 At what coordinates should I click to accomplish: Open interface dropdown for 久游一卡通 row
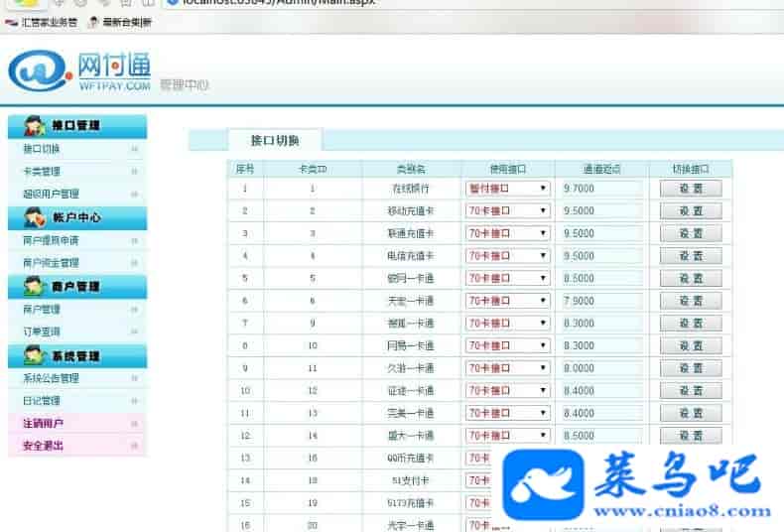pyautogui.click(x=507, y=368)
